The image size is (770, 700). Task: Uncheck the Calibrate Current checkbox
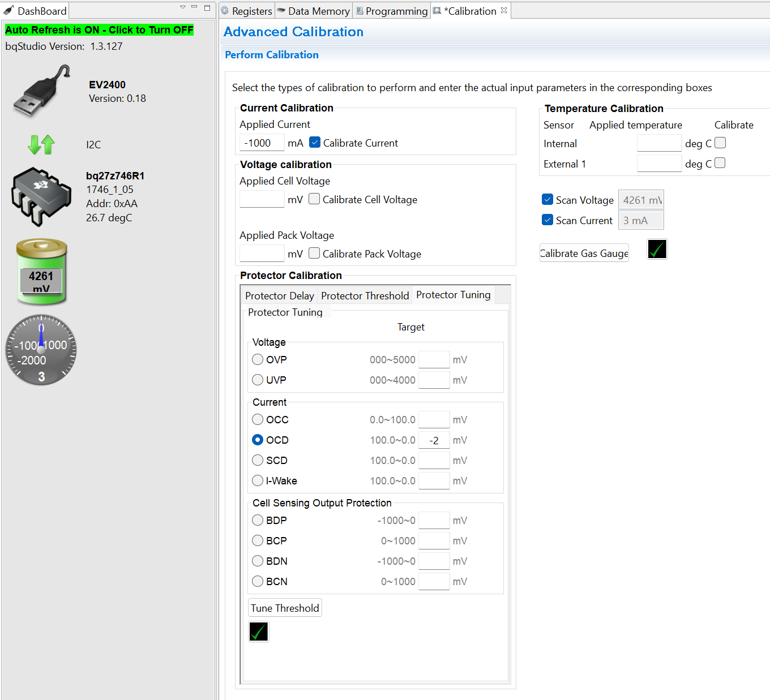[315, 143]
